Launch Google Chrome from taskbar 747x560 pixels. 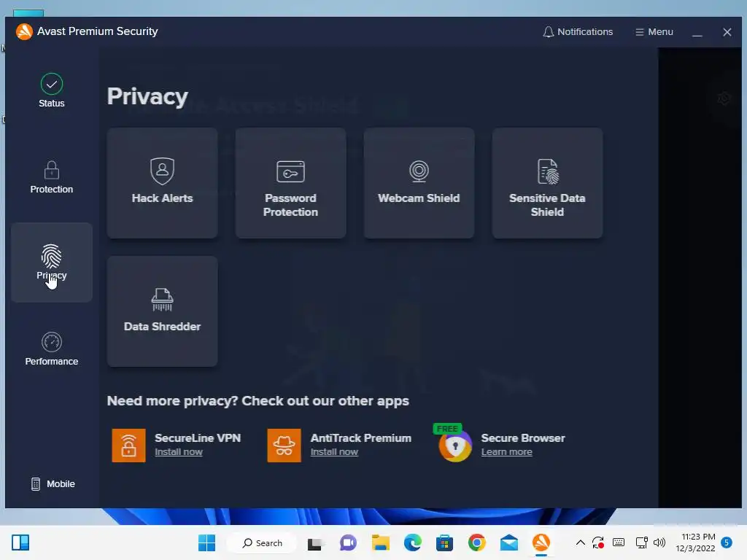[477, 542]
